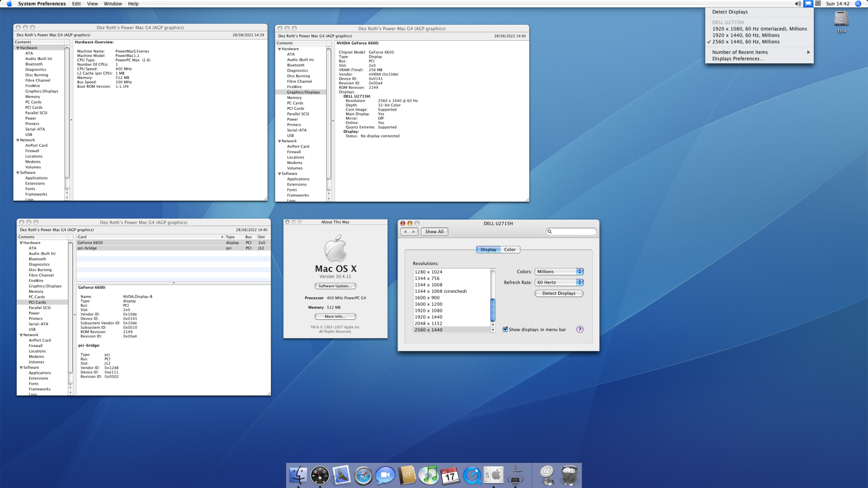Collapse Software triangle in Hardware Overview window

[18, 173]
